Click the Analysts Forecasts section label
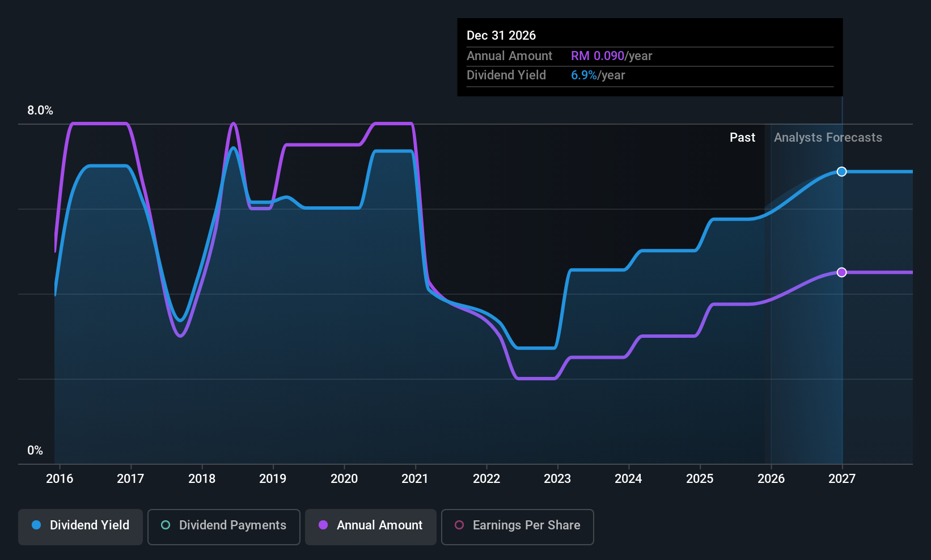This screenshot has width=931, height=560. click(828, 138)
